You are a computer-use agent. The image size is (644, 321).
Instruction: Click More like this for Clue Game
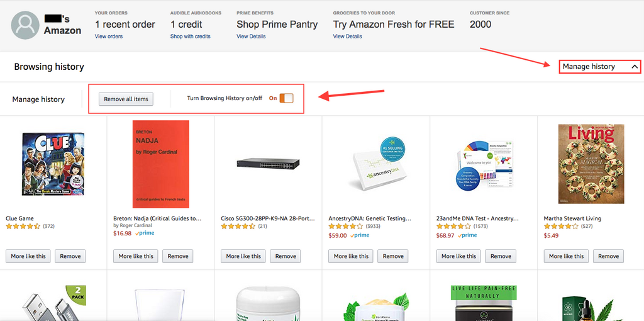[x=28, y=256]
